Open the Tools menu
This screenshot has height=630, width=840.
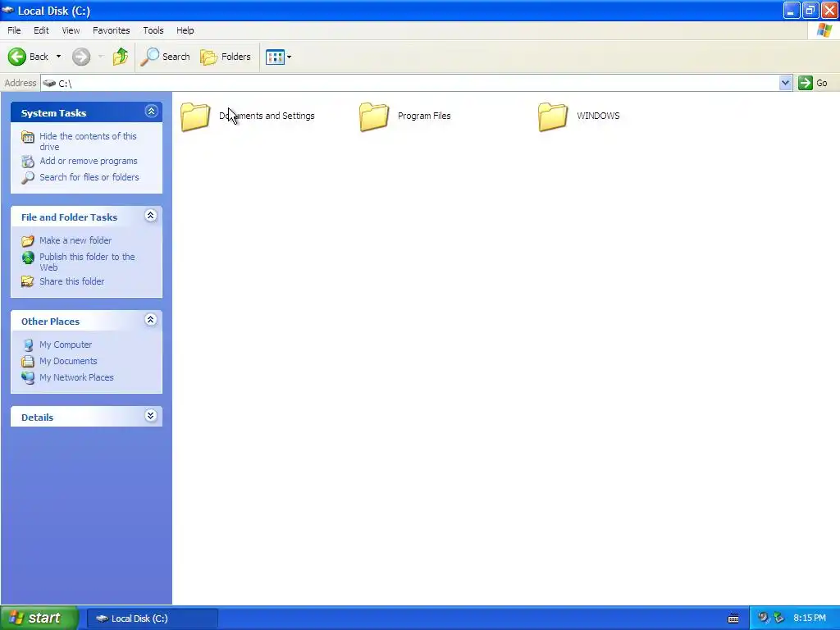tap(153, 30)
